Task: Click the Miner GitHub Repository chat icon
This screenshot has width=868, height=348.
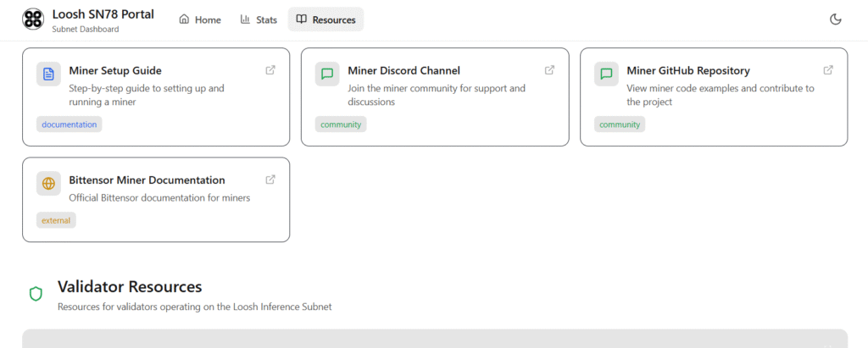Action: (x=606, y=74)
